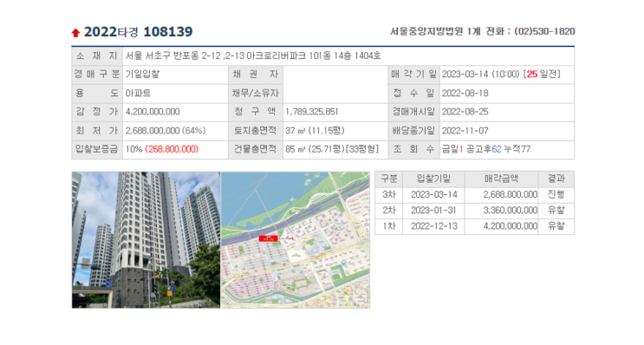
Task: Click the appraisal value 4,200,000,000
Action: (x=153, y=112)
